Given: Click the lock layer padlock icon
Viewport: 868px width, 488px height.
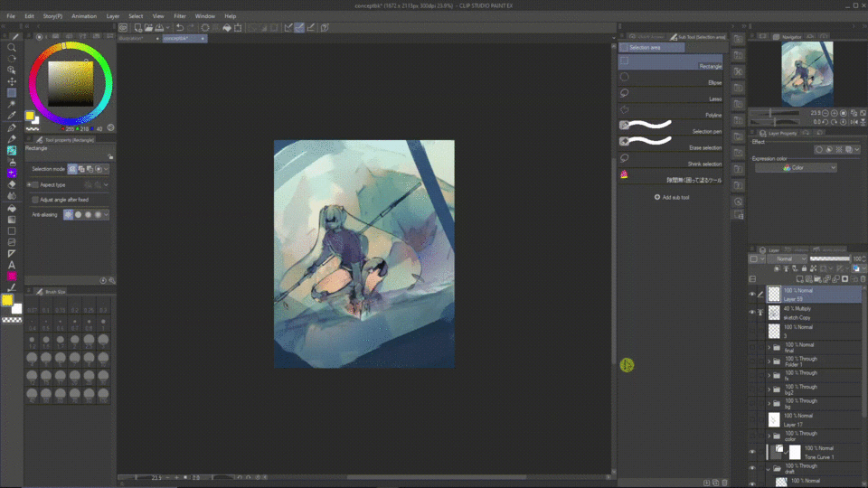Looking at the screenshot, I should click(805, 269).
